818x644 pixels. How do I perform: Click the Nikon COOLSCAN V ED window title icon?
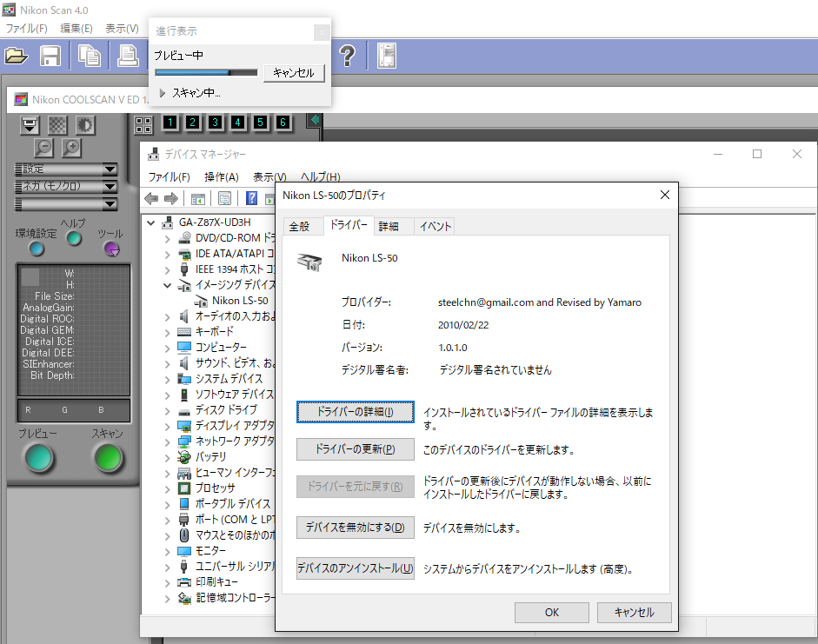[x=21, y=99]
